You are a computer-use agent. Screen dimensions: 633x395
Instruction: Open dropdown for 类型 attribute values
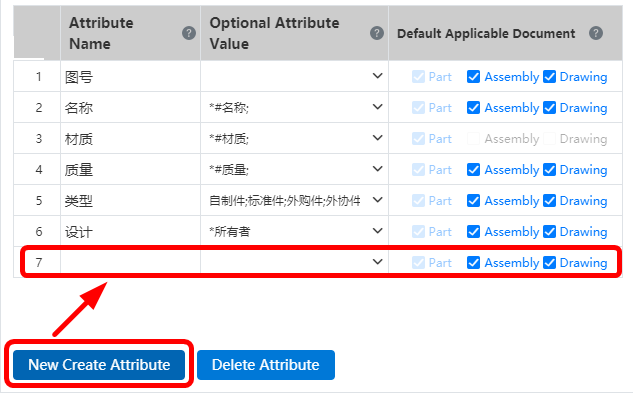[377, 200]
